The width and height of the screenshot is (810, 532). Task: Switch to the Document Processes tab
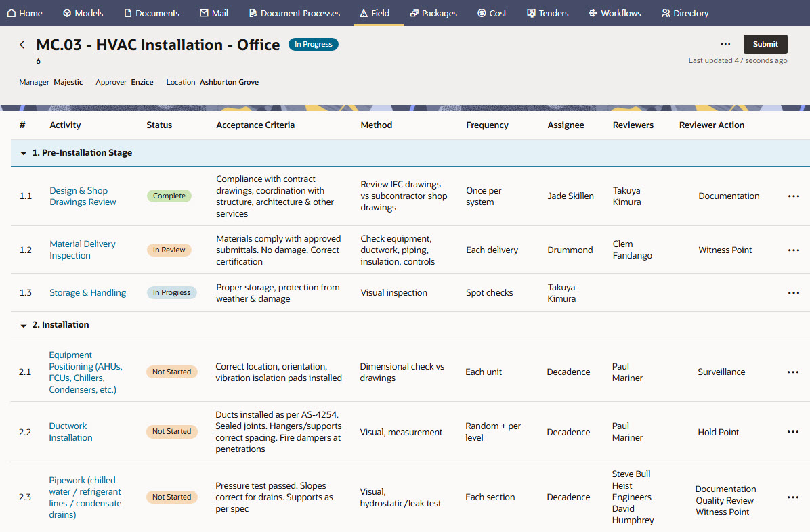point(294,13)
